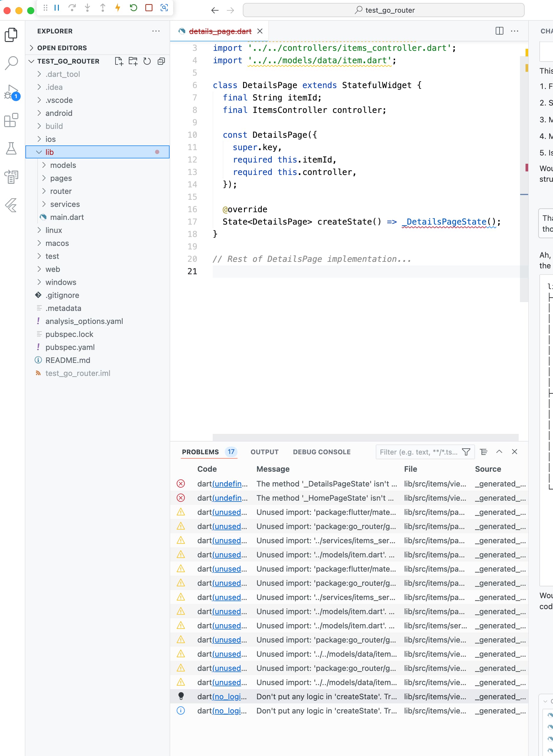Viewport: 553px width, 756px height.
Task: Click the editor horizontal scrollbar
Action: [365, 437]
